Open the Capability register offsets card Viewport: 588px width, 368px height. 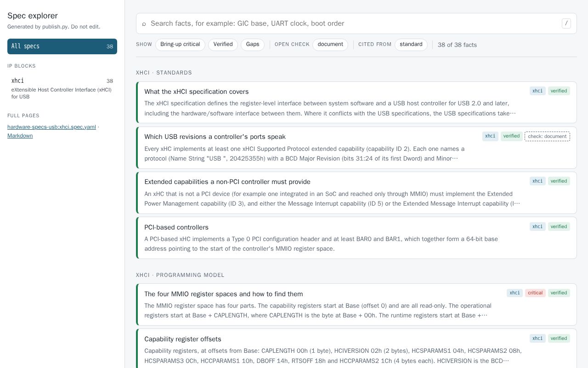[356, 348]
